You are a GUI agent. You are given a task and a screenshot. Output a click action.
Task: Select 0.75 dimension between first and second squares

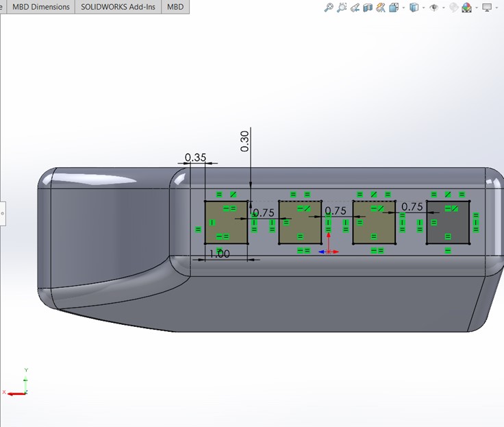tap(264, 212)
